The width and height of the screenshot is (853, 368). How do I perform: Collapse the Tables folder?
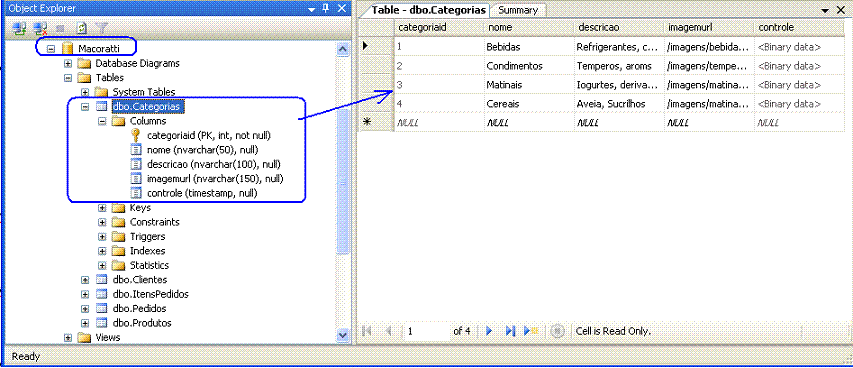point(68,78)
